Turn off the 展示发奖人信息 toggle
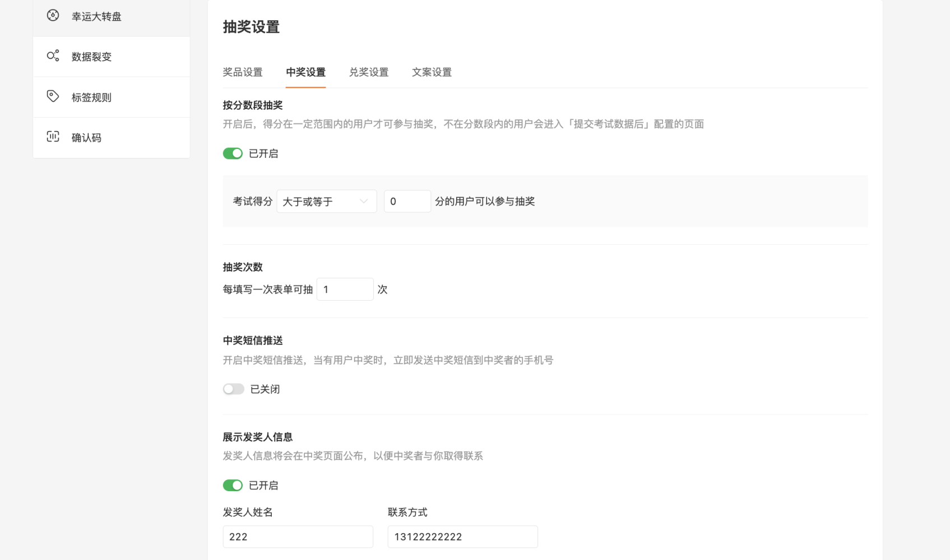Viewport: 950px width, 560px height. point(233,486)
